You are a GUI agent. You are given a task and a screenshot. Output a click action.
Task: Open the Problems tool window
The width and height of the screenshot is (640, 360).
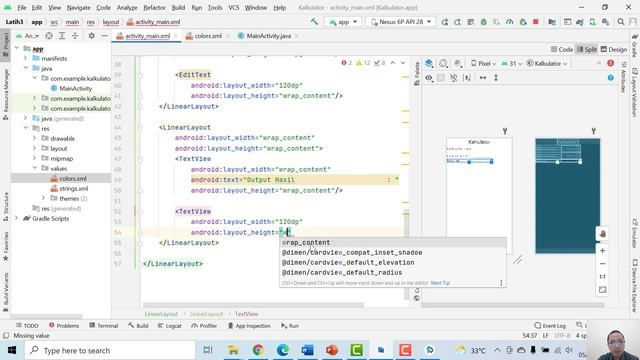pyautogui.click(x=64, y=325)
